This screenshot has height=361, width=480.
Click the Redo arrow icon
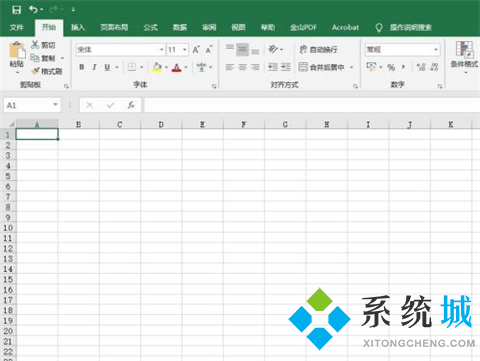pyautogui.click(x=53, y=10)
